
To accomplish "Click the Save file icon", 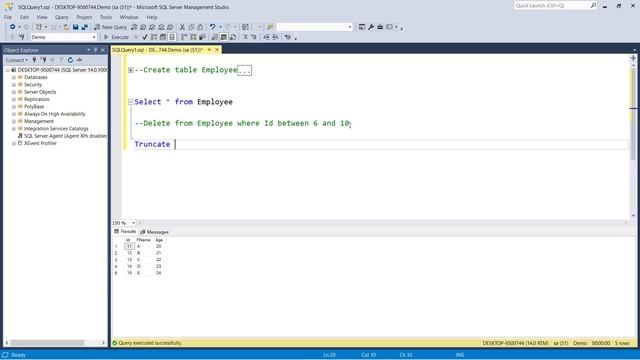I will click(x=76, y=27).
